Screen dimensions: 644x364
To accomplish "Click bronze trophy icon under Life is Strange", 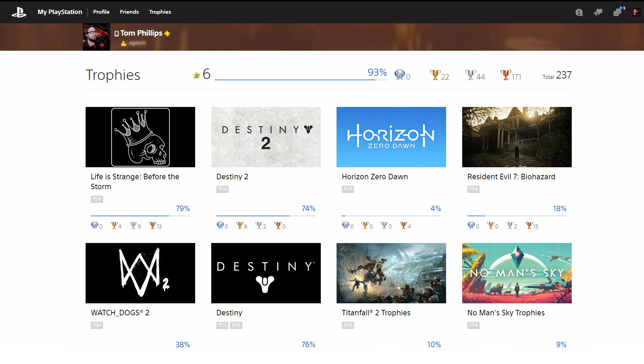I will coord(152,225).
